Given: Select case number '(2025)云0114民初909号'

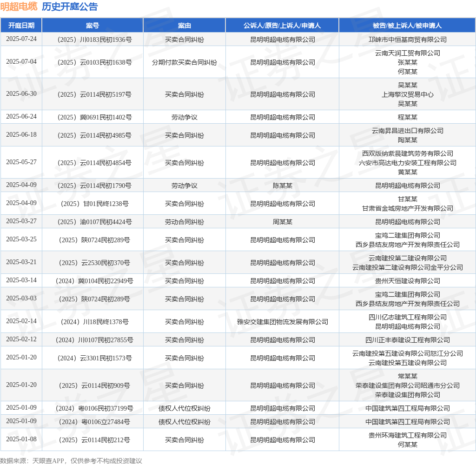Looking at the screenshot, I should click(x=94, y=386).
